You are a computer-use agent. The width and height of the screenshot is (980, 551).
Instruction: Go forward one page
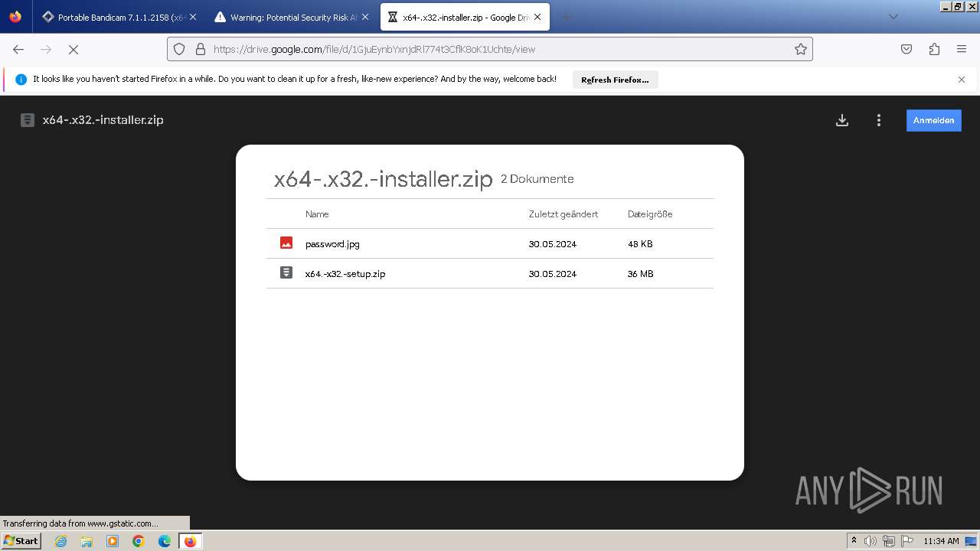coord(46,49)
